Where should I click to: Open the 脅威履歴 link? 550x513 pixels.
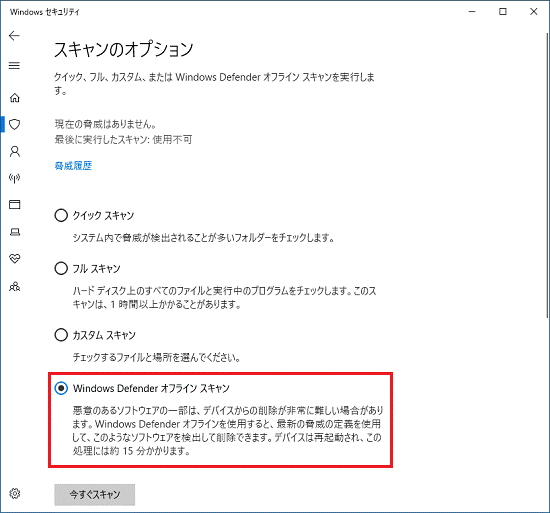(x=73, y=166)
